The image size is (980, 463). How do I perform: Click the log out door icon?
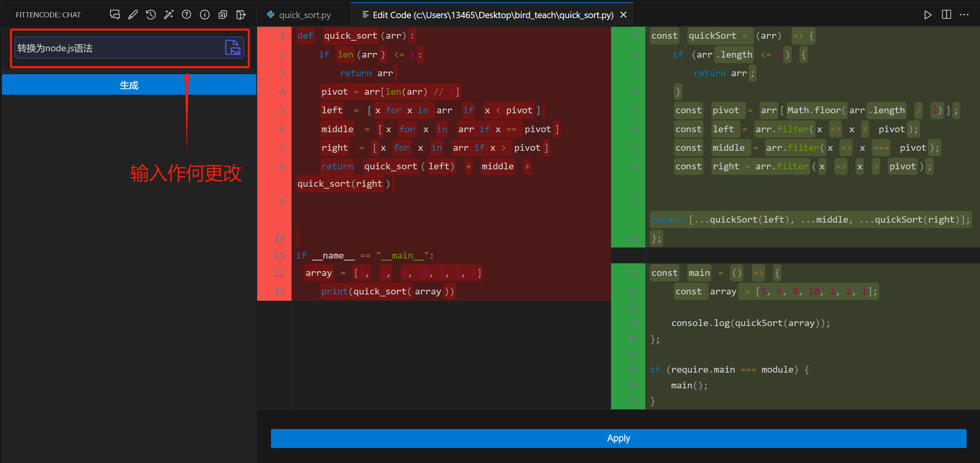coord(241,15)
